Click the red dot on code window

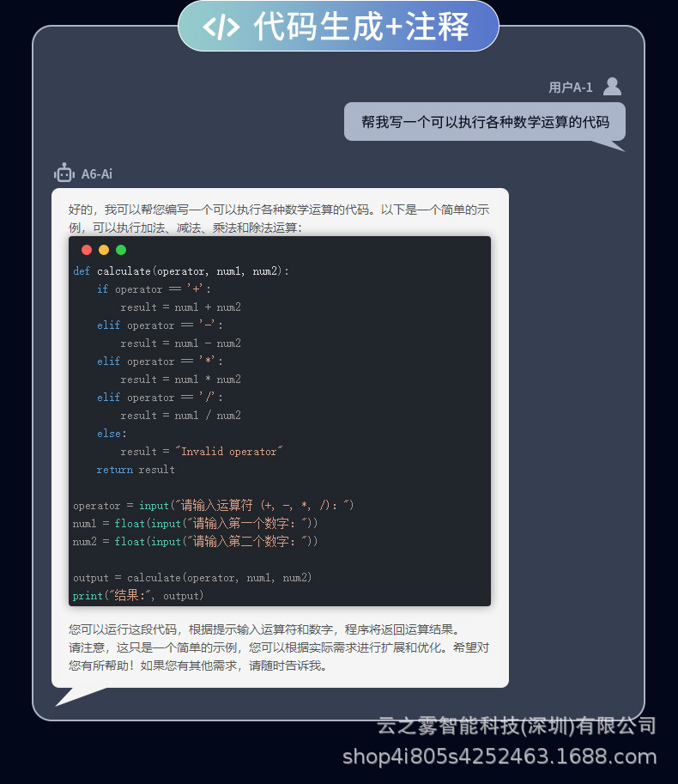[x=87, y=250]
